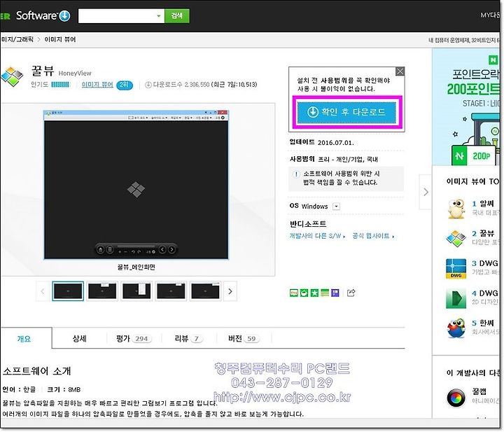The height and width of the screenshot is (432, 504).
Task: Click MY다운 link in header
Action: click(490, 15)
